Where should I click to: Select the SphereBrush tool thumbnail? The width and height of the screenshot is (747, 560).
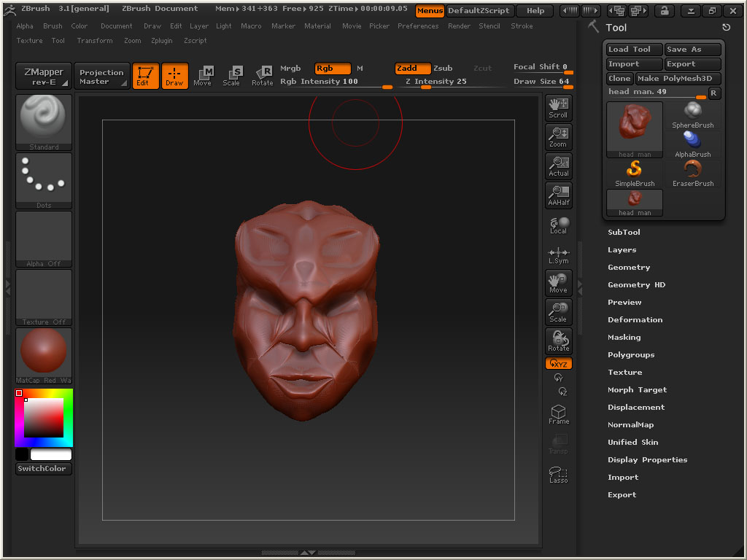(x=692, y=114)
